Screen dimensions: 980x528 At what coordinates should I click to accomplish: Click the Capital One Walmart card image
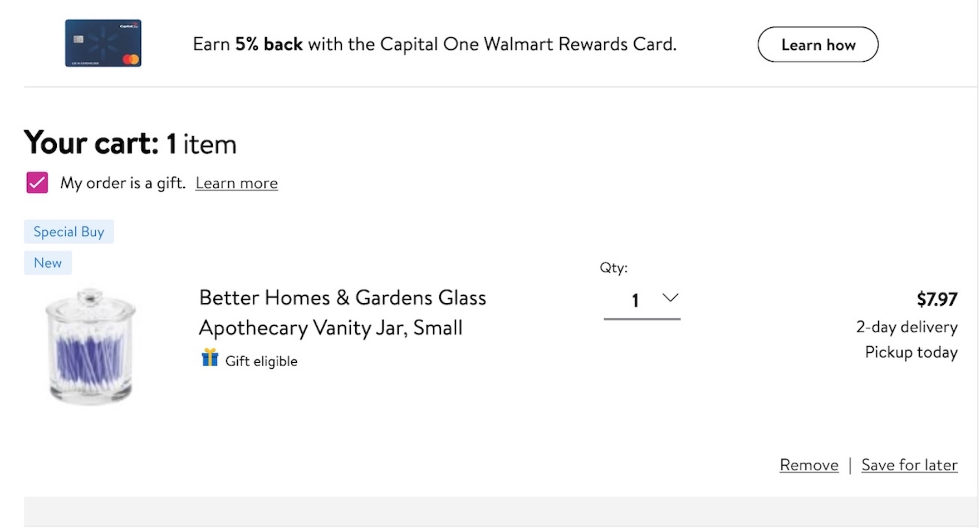(x=103, y=43)
